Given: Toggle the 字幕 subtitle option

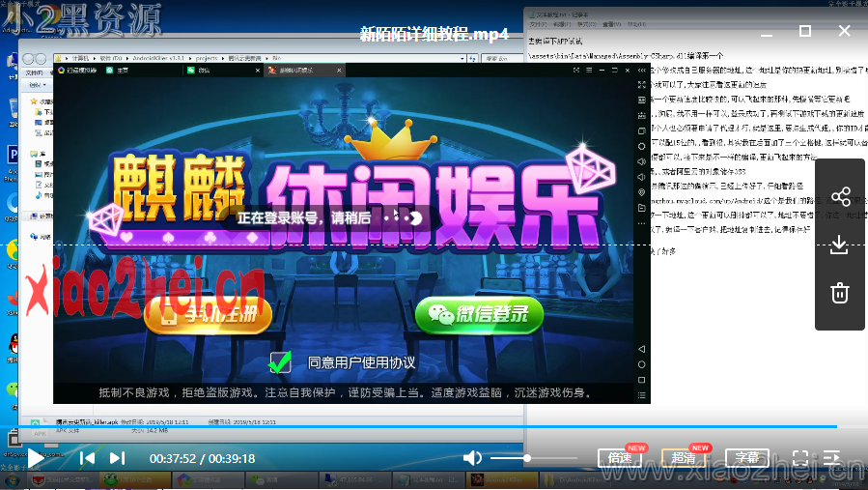Looking at the screenshot, I should tap(747, 458).
